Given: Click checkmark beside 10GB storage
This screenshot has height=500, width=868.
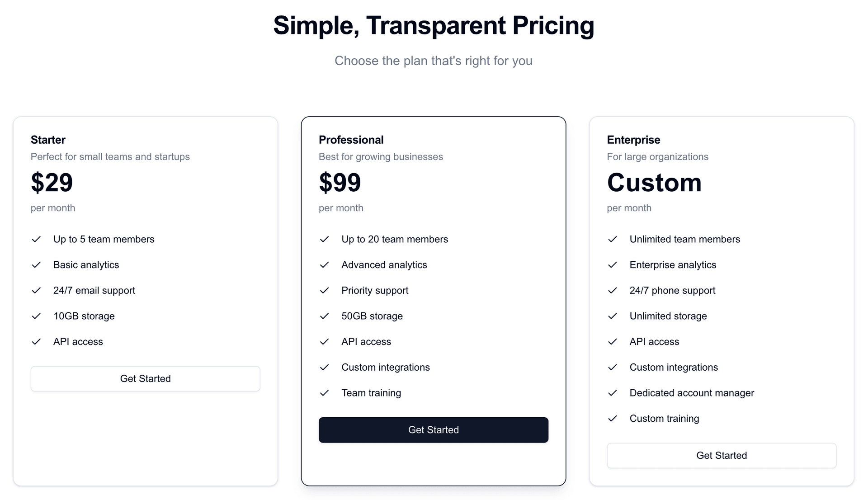Looking at the screenshot, I should tap(36, 316).
